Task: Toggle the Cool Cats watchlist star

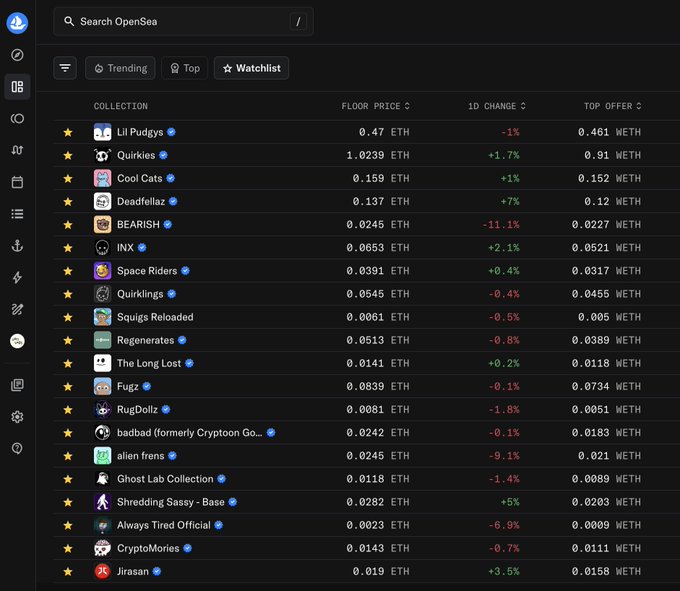Action: tap(68, 178)
